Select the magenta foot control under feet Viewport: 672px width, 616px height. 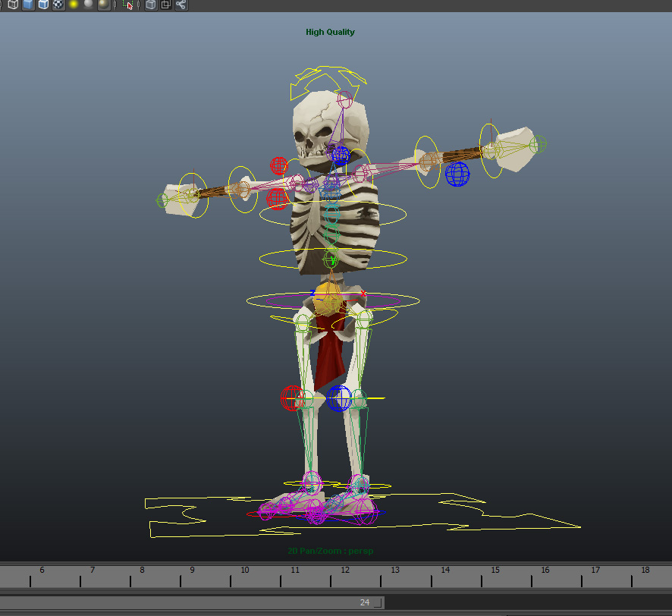(x=316, y=513)
